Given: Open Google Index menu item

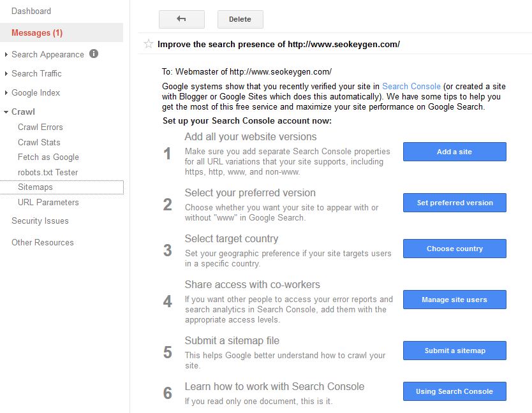Looking at the screenshot, I should [x=36, y=92].
